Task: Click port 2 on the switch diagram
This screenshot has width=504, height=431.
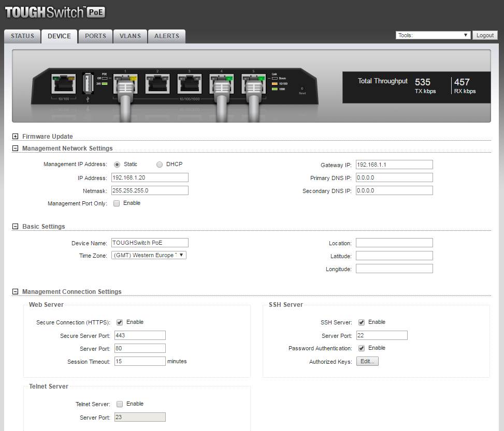Action: 157,83
